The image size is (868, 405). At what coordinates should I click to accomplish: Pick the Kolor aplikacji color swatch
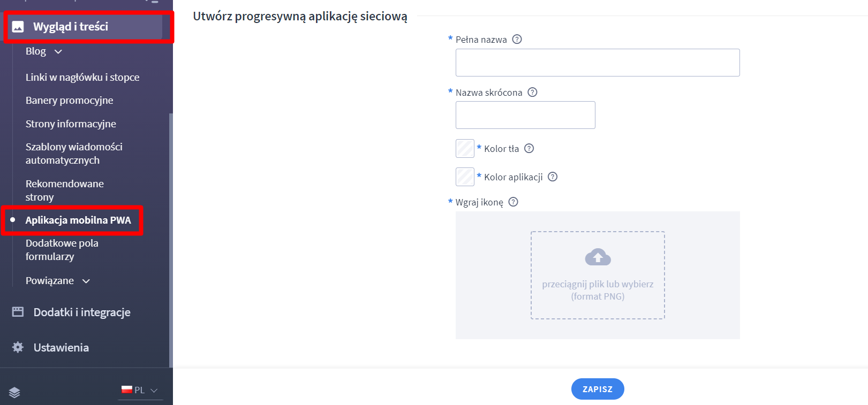coord(465,177)
